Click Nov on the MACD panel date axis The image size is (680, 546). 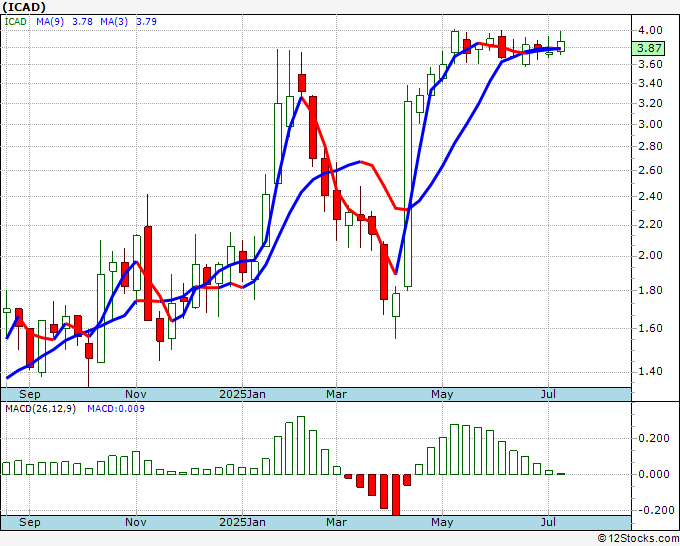[x=136, y=522]
